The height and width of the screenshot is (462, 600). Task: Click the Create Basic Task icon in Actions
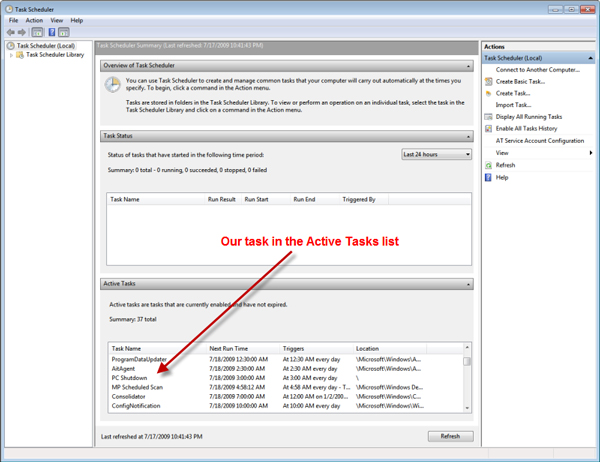coord(488,81)
